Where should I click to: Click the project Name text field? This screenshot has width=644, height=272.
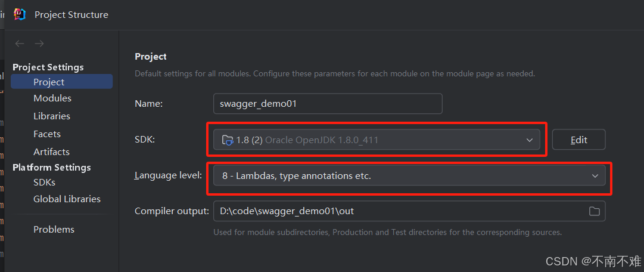click(x=328, y=104)
